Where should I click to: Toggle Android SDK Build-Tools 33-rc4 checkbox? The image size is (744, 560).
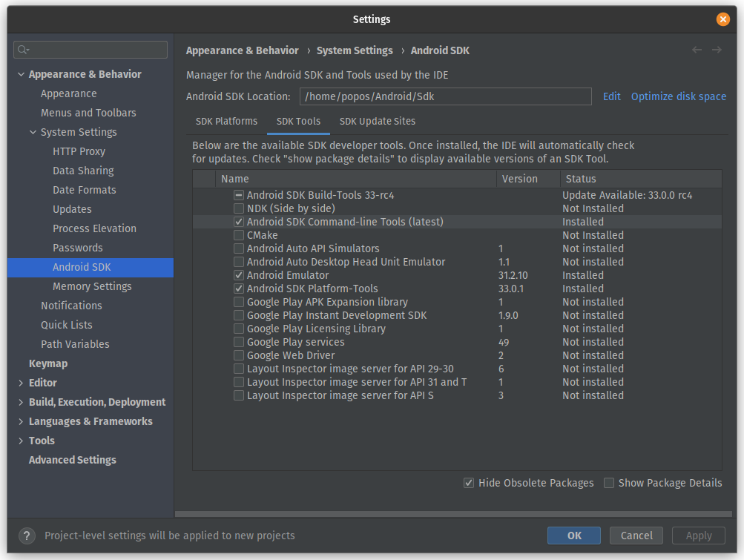[x=239, y=195]
